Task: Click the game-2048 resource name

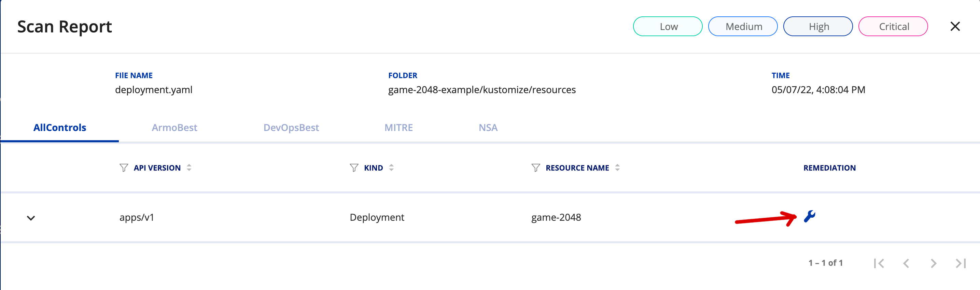Action: tap(556, 217)
